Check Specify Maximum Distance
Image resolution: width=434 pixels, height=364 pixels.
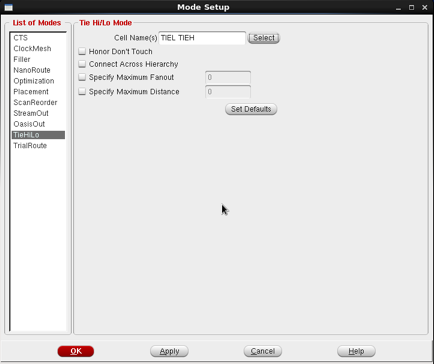(x=82, y=91)
